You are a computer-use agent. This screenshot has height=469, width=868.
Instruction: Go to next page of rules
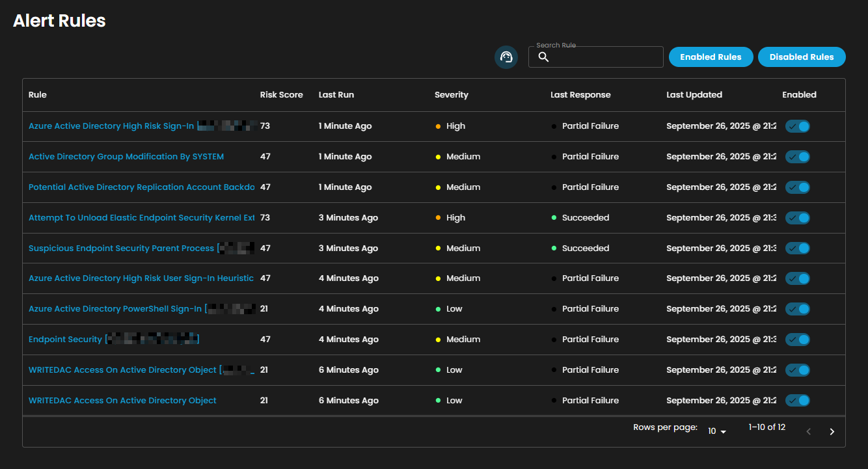[x=832, y=431]
